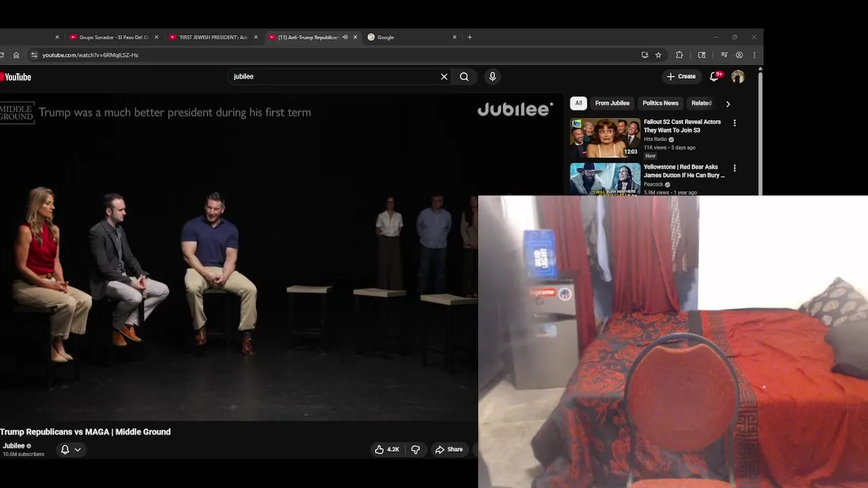Close the Google tab
The width and height of the screenshot is (868, 488).
454,37
